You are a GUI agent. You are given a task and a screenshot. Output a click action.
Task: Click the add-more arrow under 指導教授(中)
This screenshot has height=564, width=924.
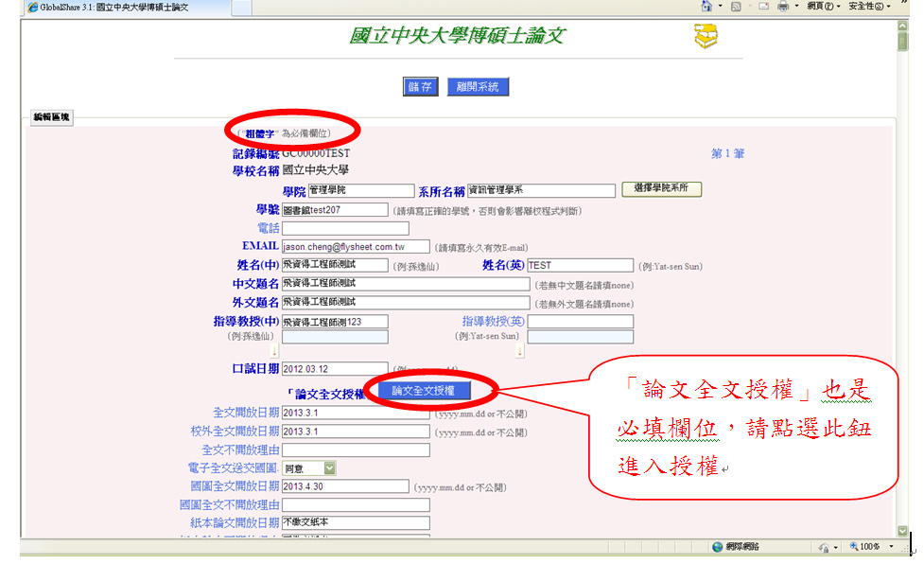click(x=274, y=351)
